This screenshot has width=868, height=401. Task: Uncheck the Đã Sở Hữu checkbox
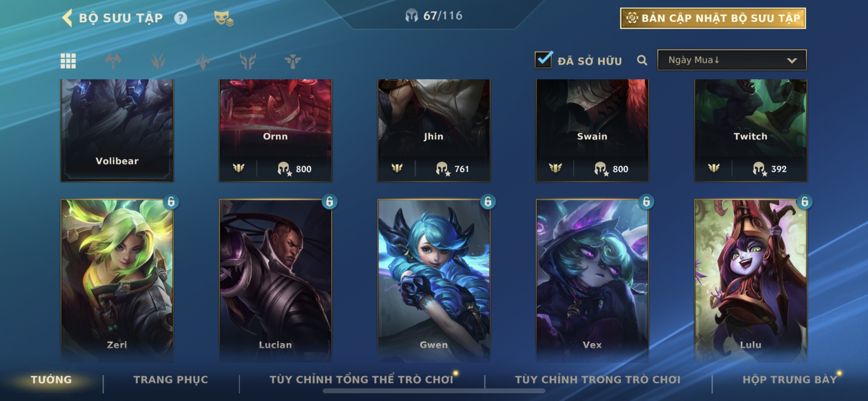coord(543,60)
